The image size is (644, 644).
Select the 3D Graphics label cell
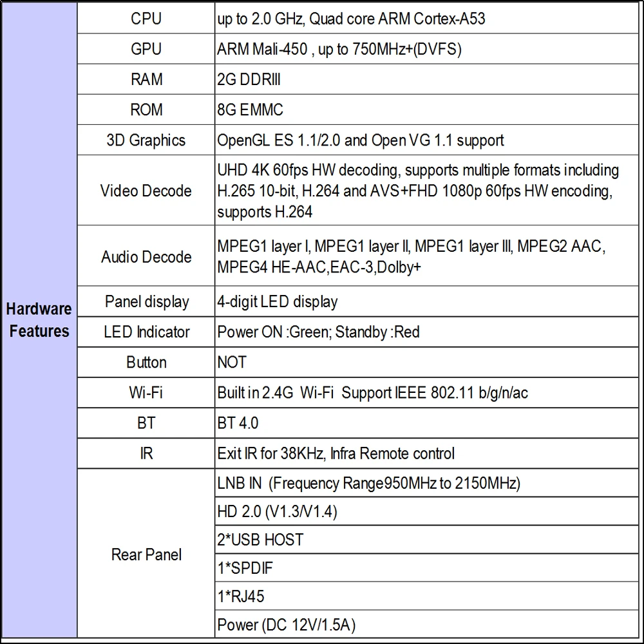(146, 140)
